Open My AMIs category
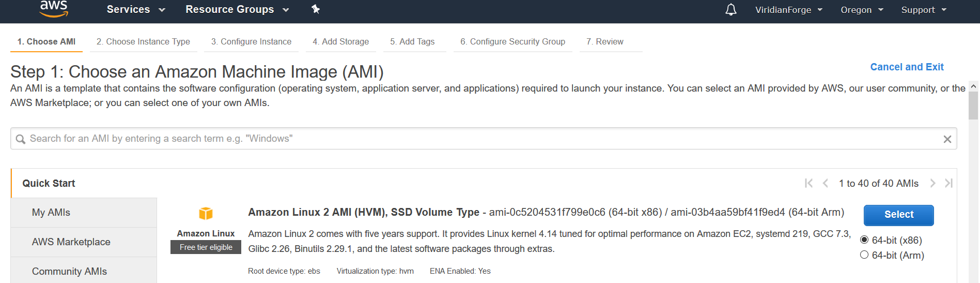The width and height of the screenshot is (980, 283). 84,213
